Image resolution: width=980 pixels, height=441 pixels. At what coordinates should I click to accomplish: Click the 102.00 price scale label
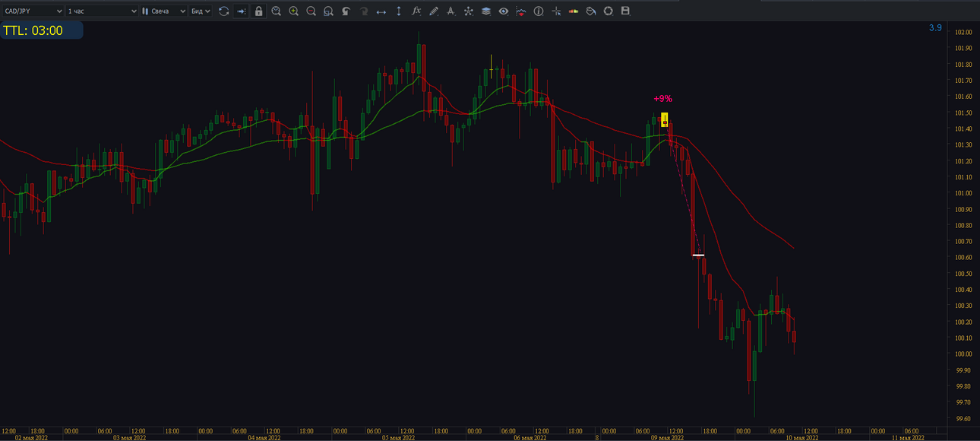tap(964, 32)
